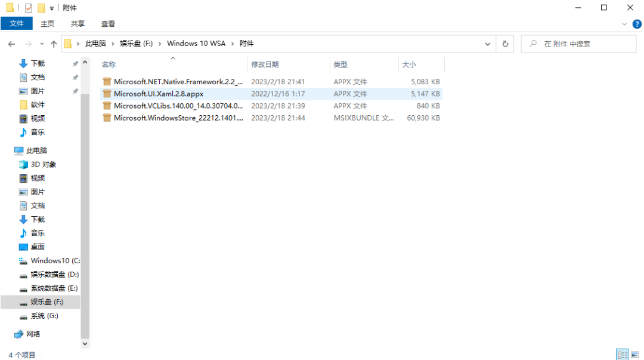The height and width of the screenshot is (360, 644).
Task: Switch to large icons view layout
Action: click(635, 354)
